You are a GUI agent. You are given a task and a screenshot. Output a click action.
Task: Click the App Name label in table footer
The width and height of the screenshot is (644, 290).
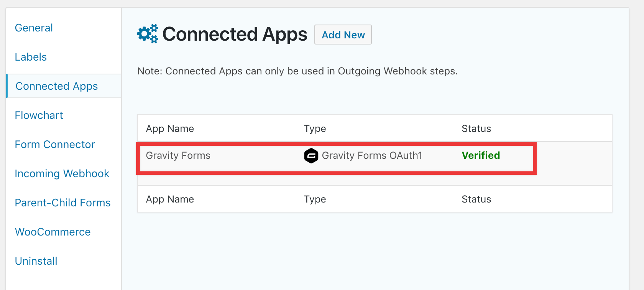coord(170,199)
